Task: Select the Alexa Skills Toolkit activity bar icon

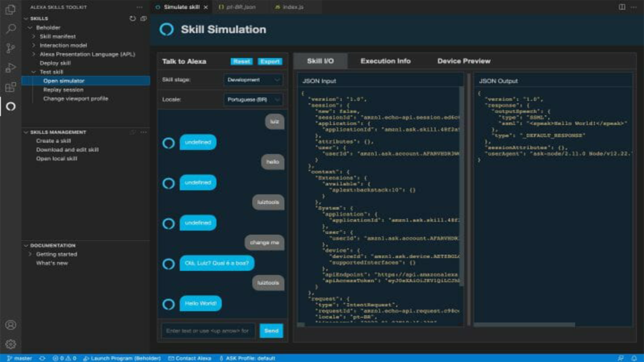Action: 11,107
